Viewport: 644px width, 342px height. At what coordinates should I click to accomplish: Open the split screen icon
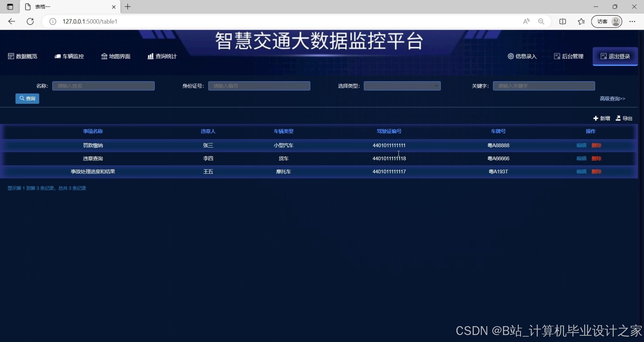pyautogui.click(x=562, y=21)
